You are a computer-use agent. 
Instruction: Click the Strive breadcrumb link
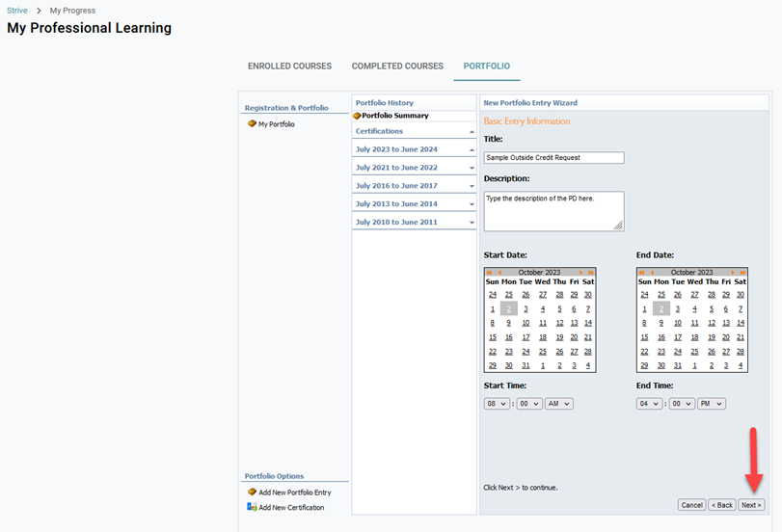tap(17, 11)
